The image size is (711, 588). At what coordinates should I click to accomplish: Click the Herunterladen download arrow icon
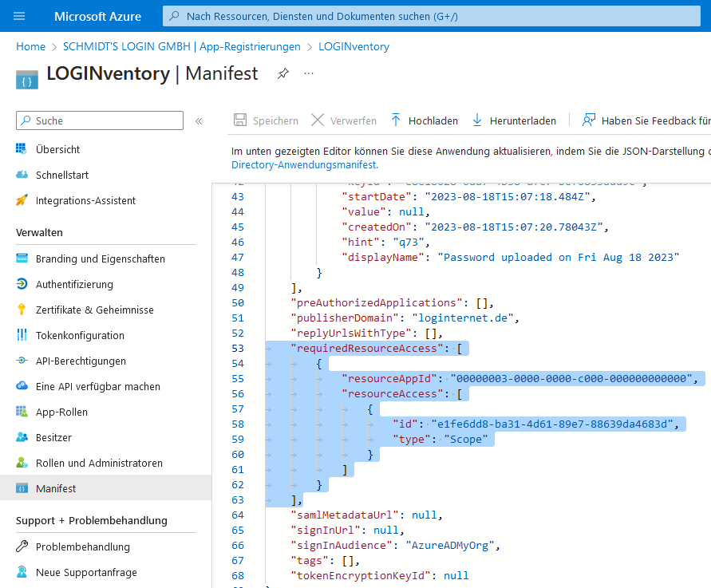pyautogui.click(x=477, y=120)
